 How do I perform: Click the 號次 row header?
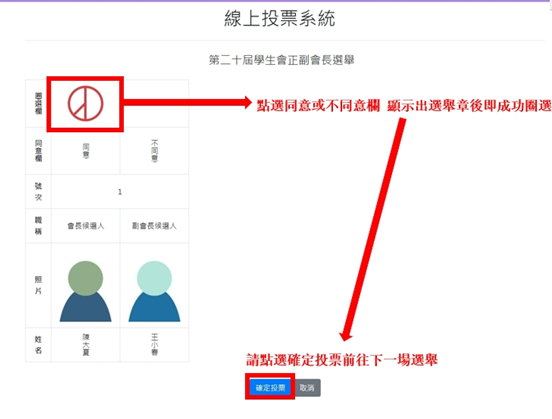[x=38, y=192]
